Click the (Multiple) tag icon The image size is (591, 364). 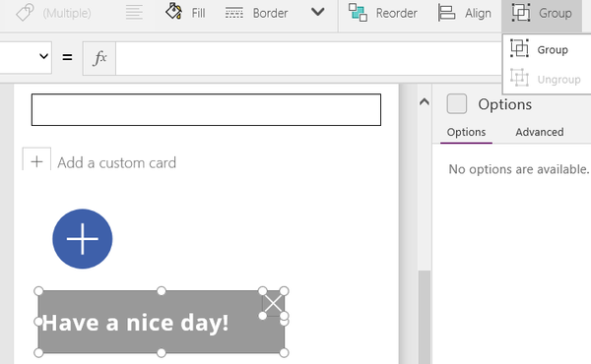[x=25, y=13]
